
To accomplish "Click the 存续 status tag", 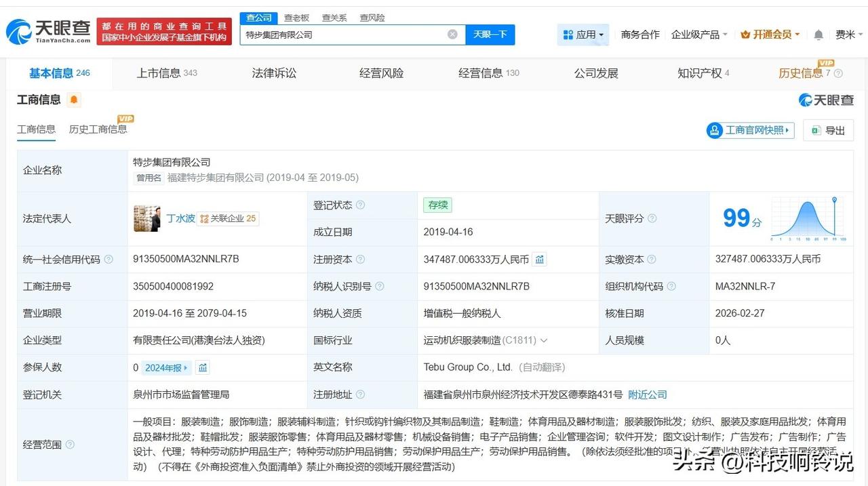I will click(437, 205).
